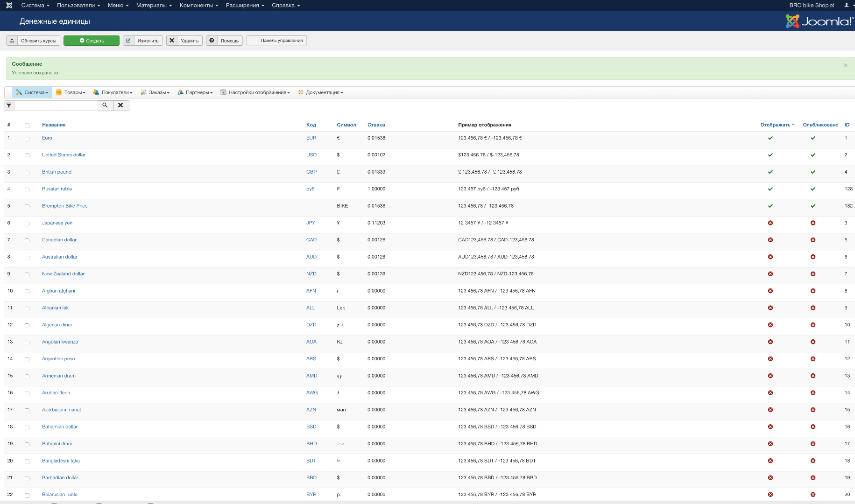The image size is (855, 504).
Task: Click into the currency search input field
Action: pos(56,105)
